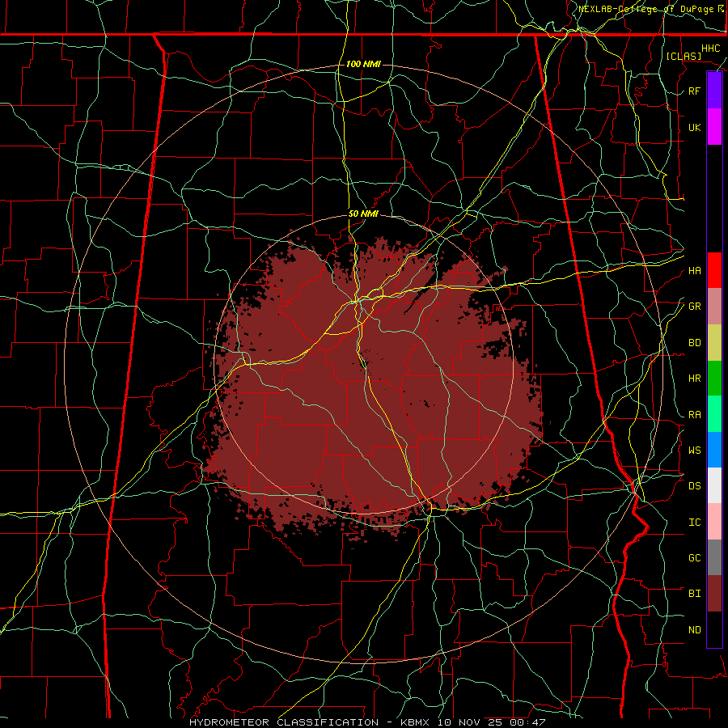
Task: Select the GC gray legend swatch
Action: click(714, 557)
